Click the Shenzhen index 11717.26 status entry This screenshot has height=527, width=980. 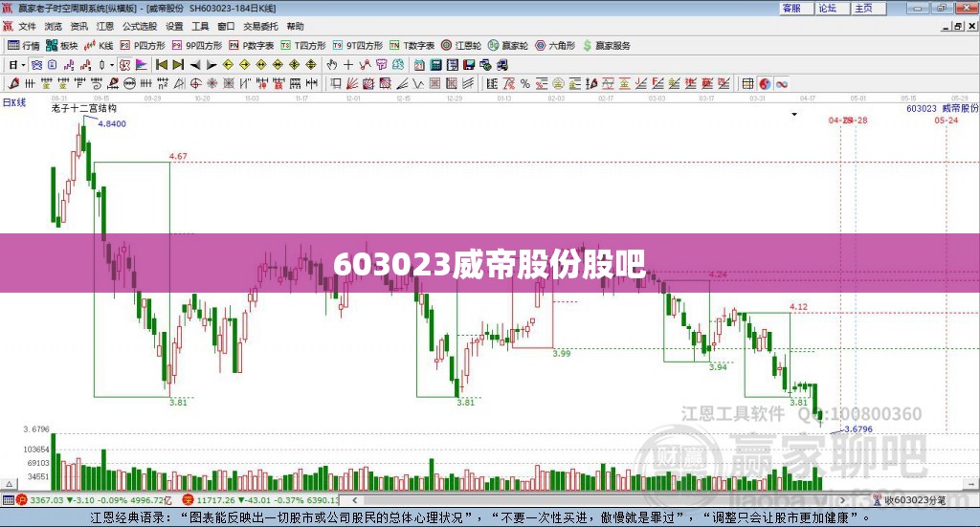(260, 500)
